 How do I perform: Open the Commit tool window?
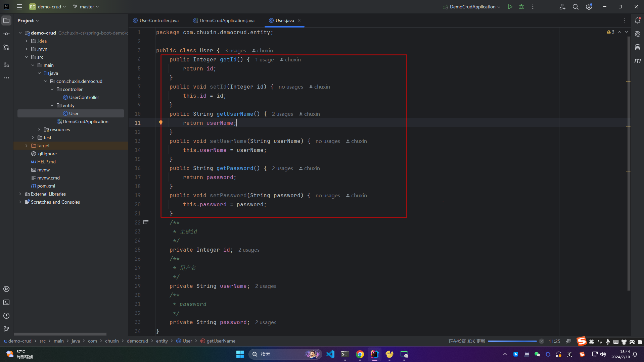pos(6,34)
